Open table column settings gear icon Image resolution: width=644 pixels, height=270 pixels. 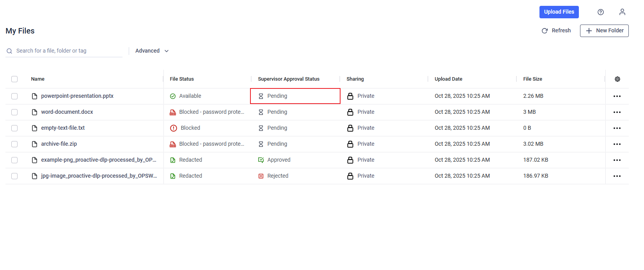coord(617,79)
